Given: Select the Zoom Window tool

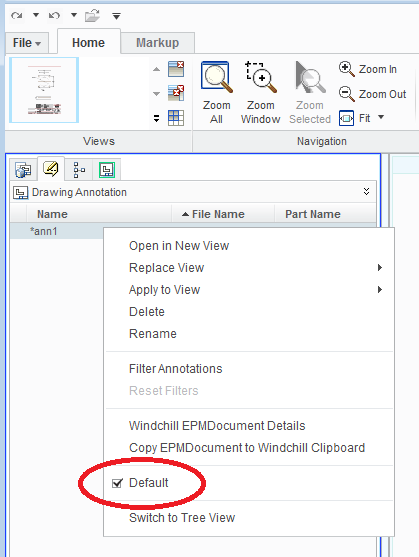Looking at the screenshot, I should pos(261,77).
